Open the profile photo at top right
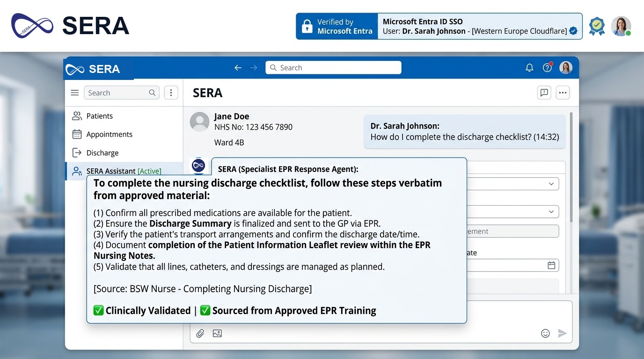This screenshot has height=359, width=644. 621,26
